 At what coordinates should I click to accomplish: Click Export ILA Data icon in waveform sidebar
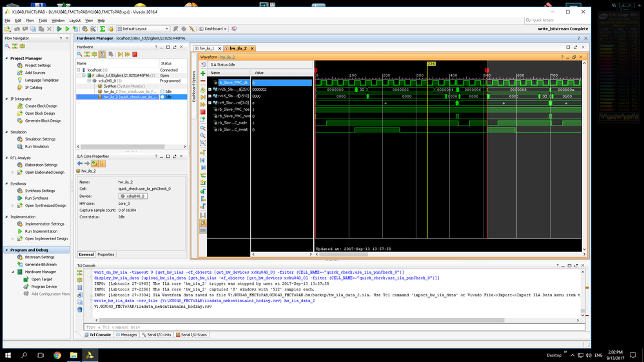[203, 119]
